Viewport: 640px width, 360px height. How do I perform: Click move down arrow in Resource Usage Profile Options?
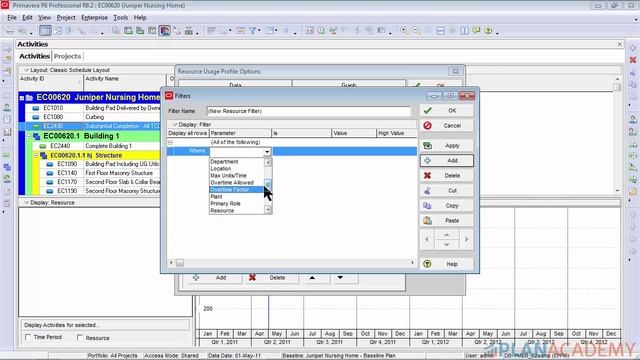[x=340, y=278]
